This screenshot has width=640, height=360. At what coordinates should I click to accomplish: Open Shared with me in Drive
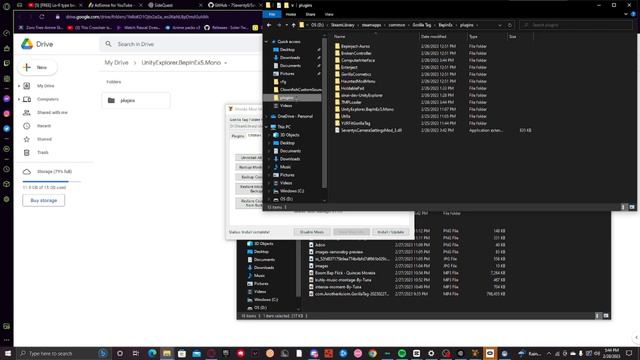point(52,112)
